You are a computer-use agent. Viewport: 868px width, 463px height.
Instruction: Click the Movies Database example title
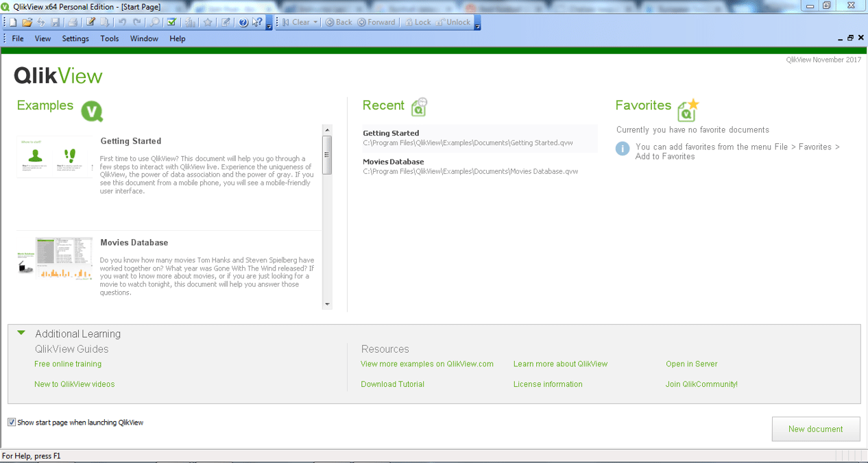tap(134, 242)
